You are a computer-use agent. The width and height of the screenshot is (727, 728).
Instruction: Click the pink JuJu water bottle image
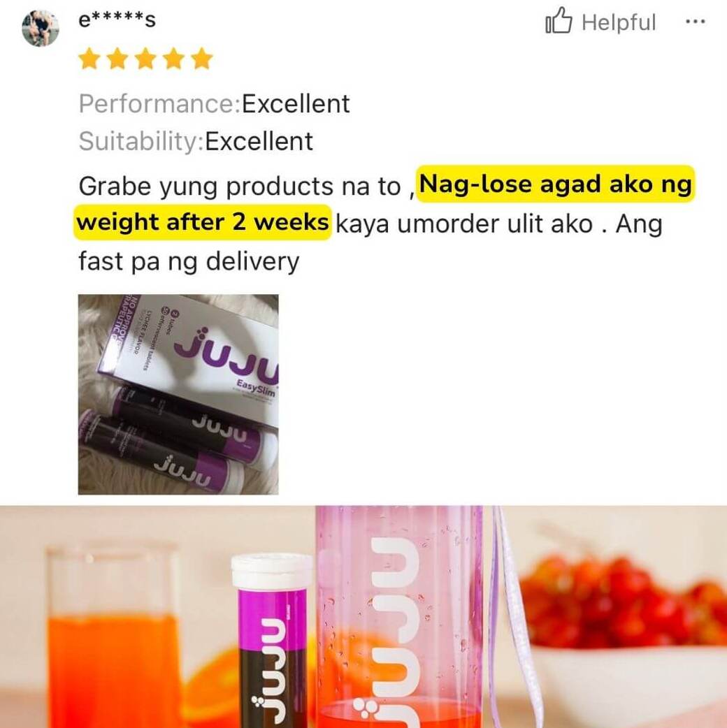398,617
